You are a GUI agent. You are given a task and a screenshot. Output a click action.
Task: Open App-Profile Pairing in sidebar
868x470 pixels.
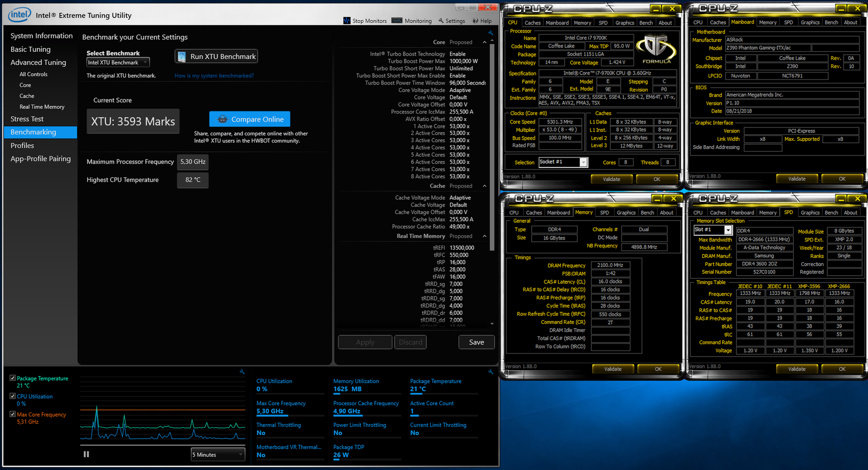pos(40,159)
